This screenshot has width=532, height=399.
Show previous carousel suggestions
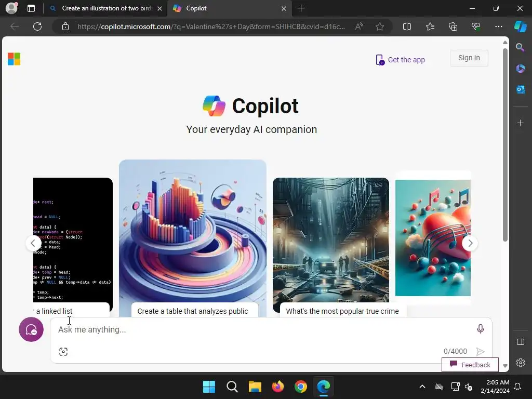[33, 243]
